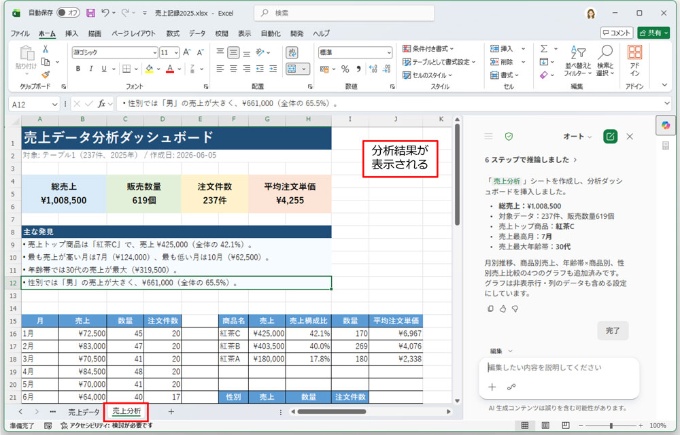Decrease font size with smaller A icon
Image resolution: width=680 pixels, height=435 pixels.
200,52
